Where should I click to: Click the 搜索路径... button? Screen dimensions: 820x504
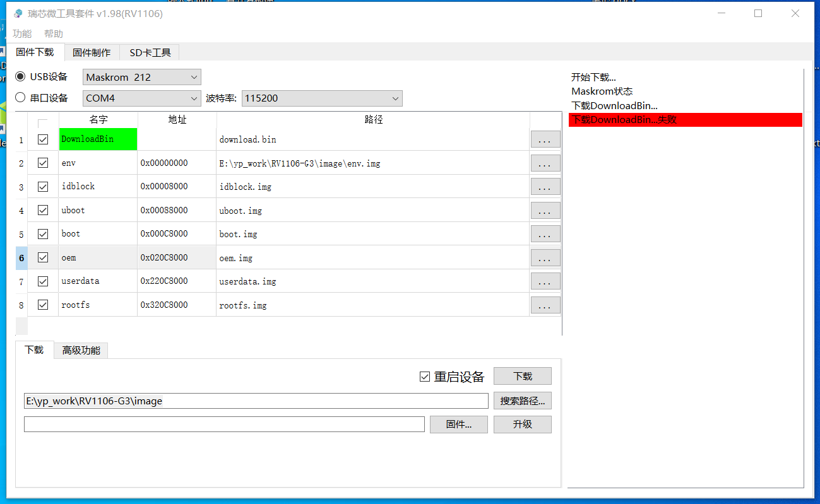tap(523, 401)
